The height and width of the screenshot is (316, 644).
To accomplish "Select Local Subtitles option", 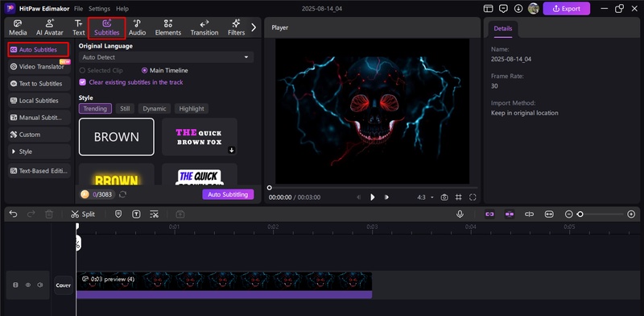I will point(39,101).
